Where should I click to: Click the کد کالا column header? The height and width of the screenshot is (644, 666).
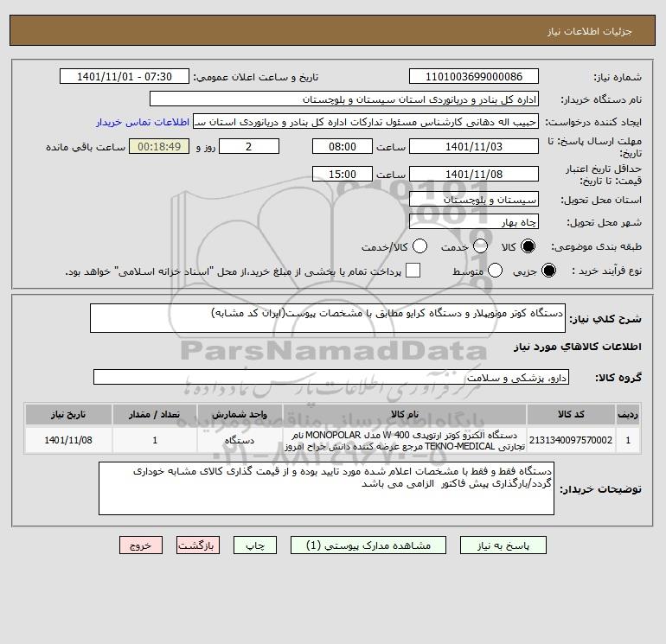(x=571, y=414)
